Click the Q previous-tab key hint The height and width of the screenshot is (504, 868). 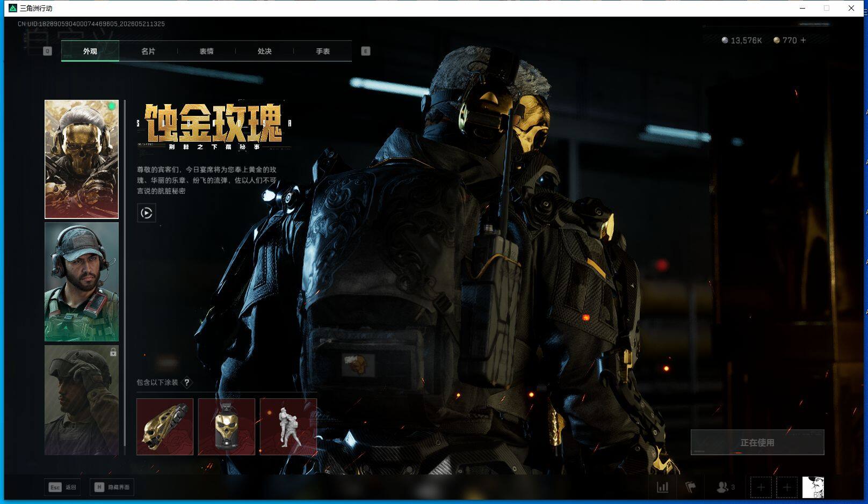point(47,51)
